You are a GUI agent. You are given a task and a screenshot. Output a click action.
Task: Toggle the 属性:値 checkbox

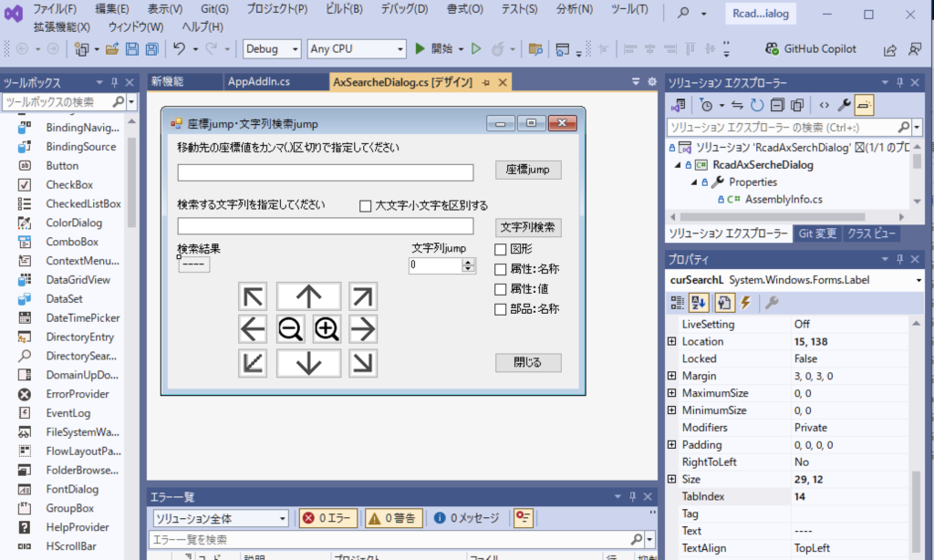[x=501, y=289]
